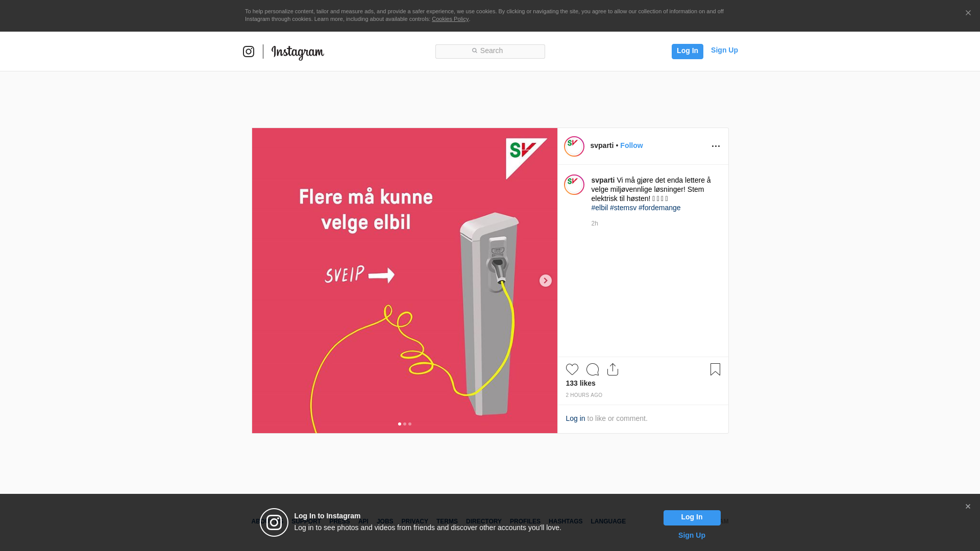Advance to next carousel image
This screenshot has height=551, width=980.
pyautogui.click(x=546, y=281)
